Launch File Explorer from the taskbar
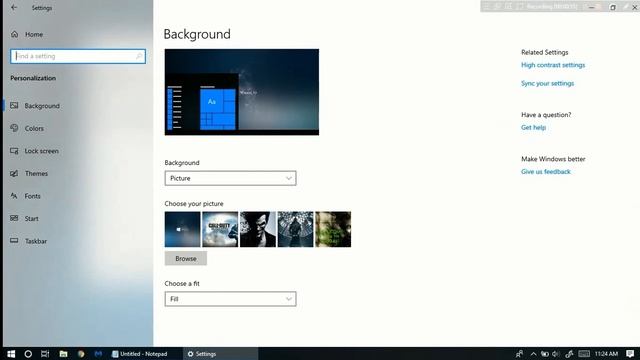 (63, 354)
